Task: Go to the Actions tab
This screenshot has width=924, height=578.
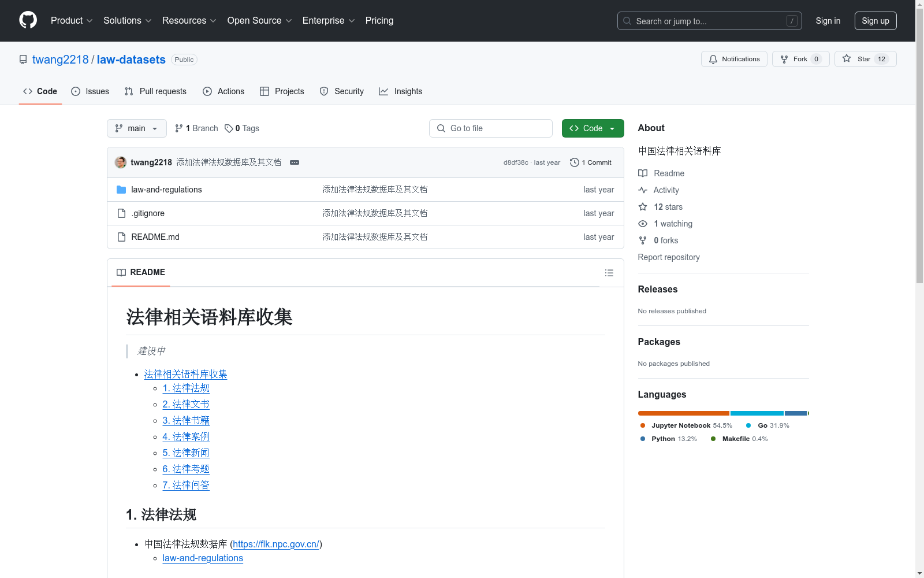Action: pyautogui.click(x=223, y=91)
